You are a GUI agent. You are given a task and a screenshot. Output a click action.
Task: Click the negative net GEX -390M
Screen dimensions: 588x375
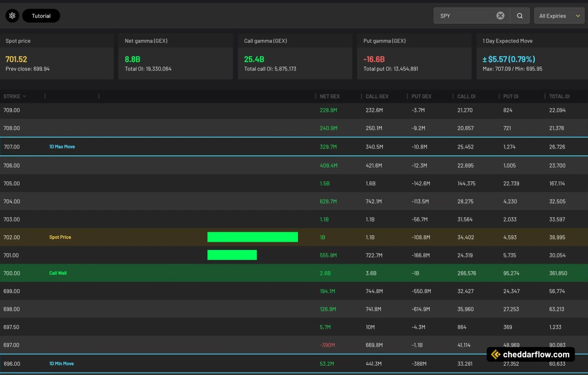tap(327, 345)
